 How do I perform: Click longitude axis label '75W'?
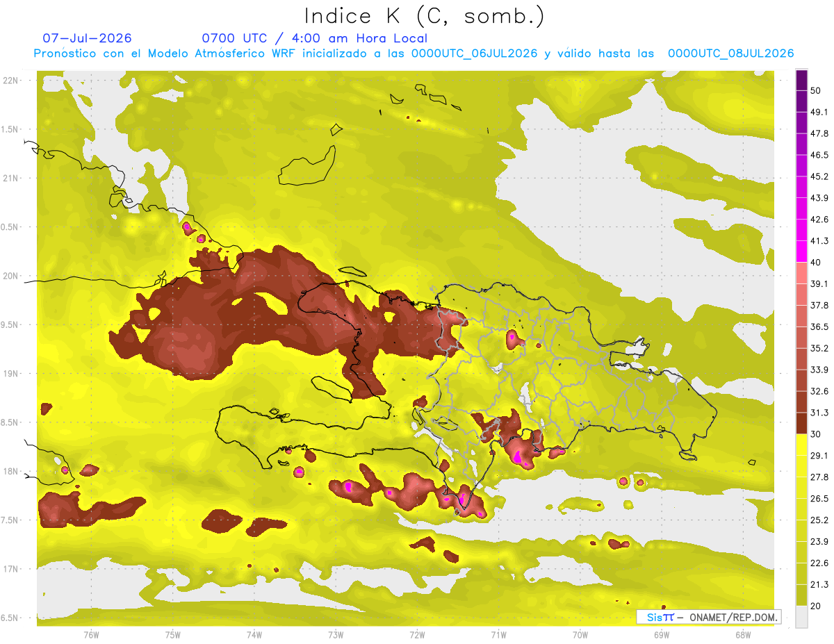[172, 634]
